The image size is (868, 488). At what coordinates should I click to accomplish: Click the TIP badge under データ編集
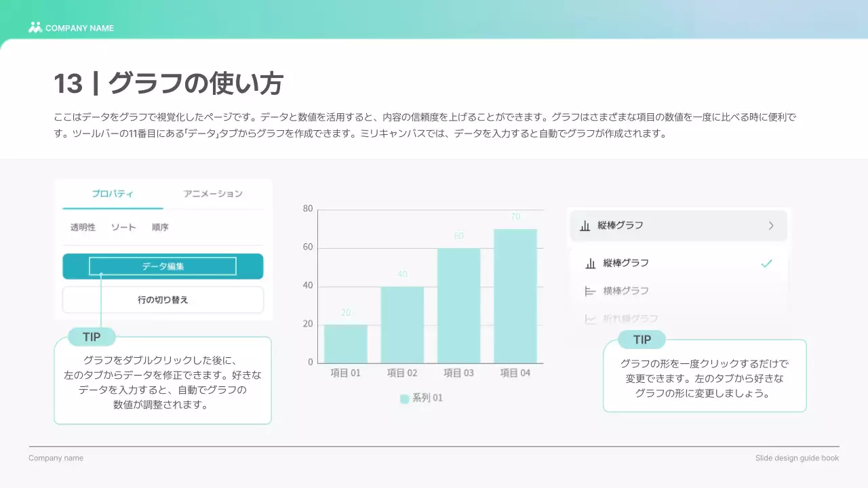click(92, 337)
